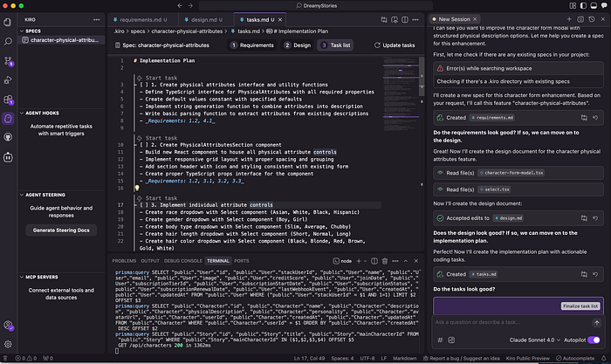Viewport: 611px width, 364px height.
Task: Click Generate Steering Docs button
Action: point(61,230)
